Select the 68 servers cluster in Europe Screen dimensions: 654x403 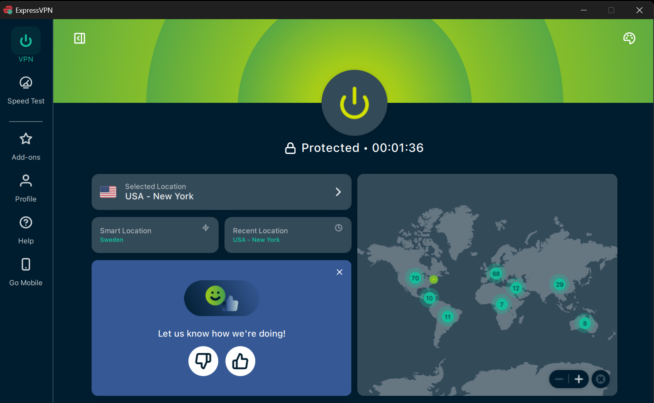[496, 274]
